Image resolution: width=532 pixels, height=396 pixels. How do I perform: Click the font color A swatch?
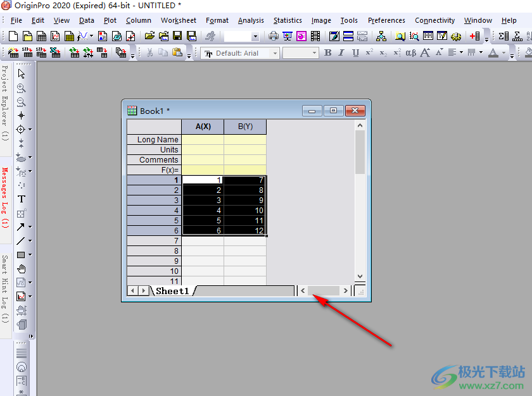[493, 53]
